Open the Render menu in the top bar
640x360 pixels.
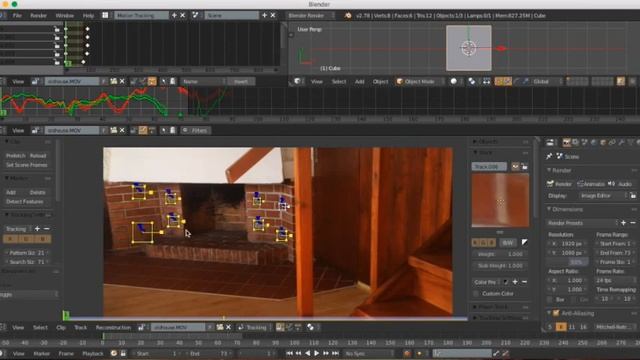[x=38, y=16]
